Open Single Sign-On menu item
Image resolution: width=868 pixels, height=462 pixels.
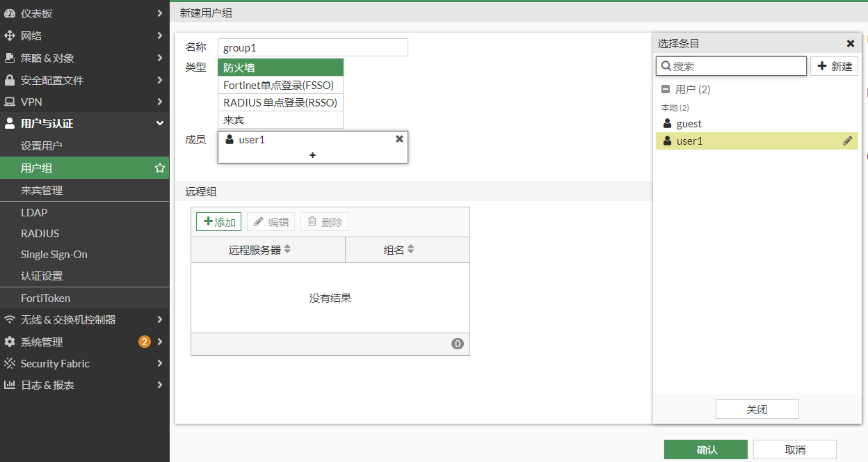pos(85,254)
